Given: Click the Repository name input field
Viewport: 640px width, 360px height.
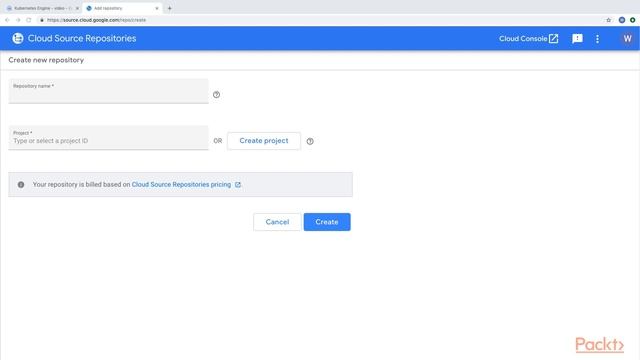Looking at the screenshot, I should click(x=109, y=91).
